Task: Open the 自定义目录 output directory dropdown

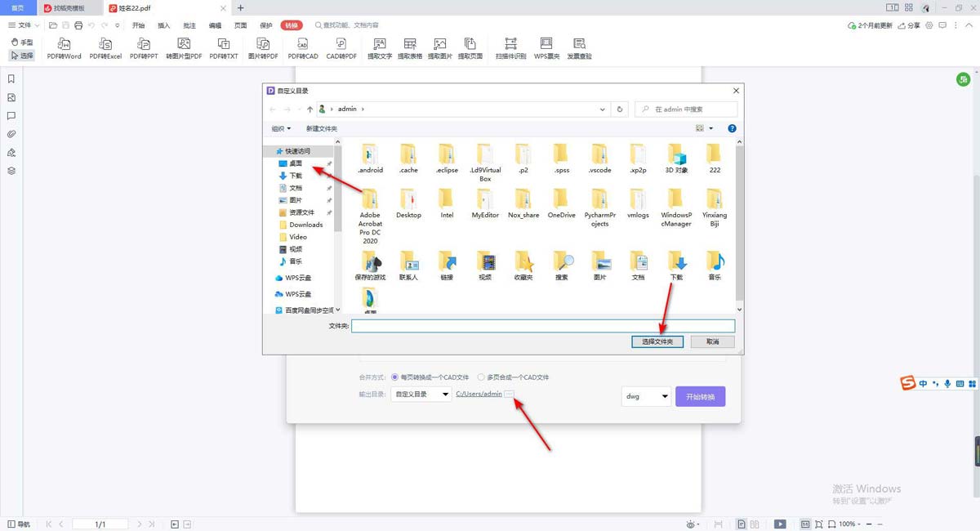Action: pos(421,394)
